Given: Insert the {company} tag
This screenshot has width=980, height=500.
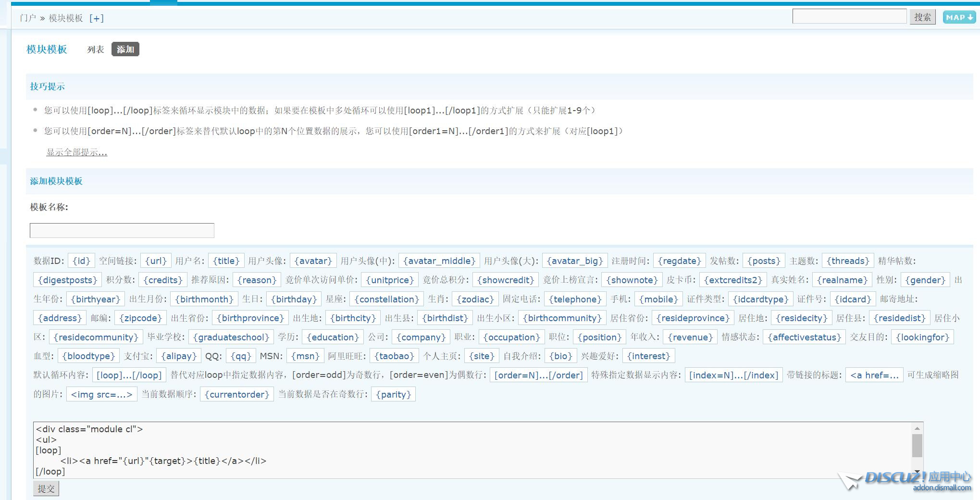Looking at the screenshot, I should (421, 337).
